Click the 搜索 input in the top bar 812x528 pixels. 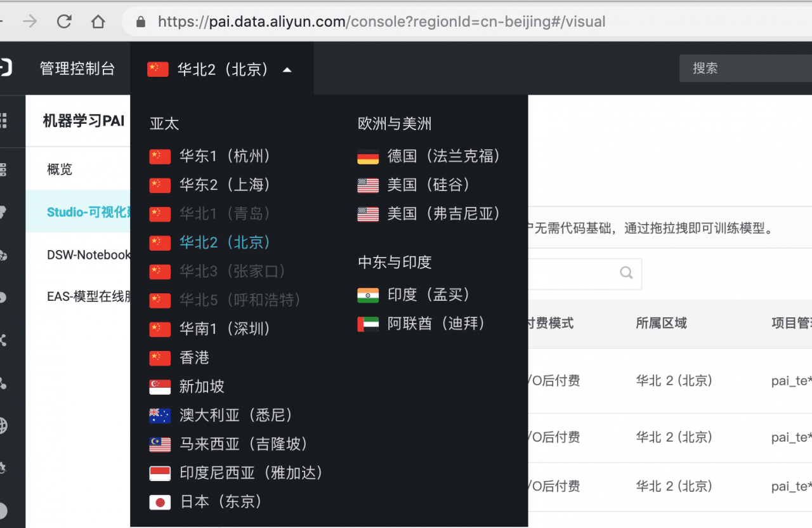(745, 69)
